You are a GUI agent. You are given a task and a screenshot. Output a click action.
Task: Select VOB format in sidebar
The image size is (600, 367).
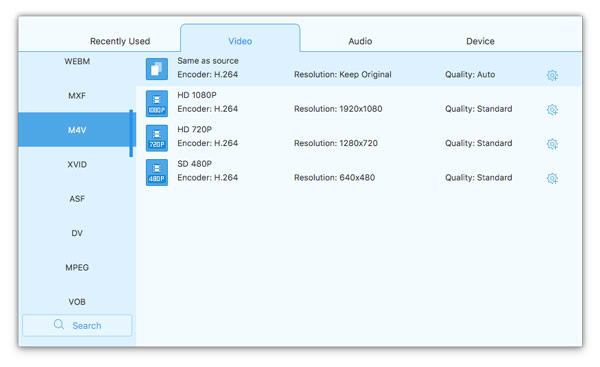tap(77, 302)
